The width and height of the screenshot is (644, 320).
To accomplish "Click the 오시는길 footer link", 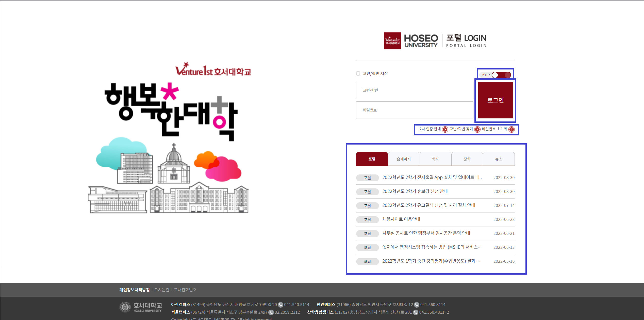I will (x=162, y=290).
